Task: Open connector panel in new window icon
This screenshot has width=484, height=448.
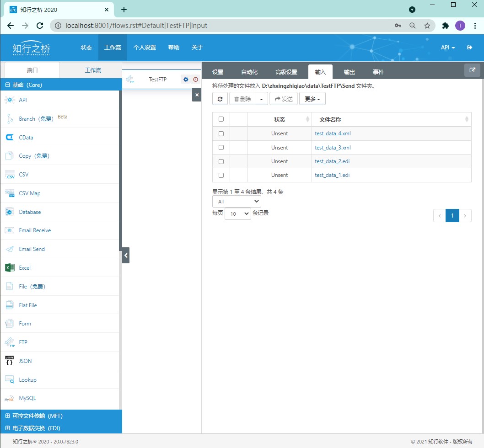Action: coord(472,70)
